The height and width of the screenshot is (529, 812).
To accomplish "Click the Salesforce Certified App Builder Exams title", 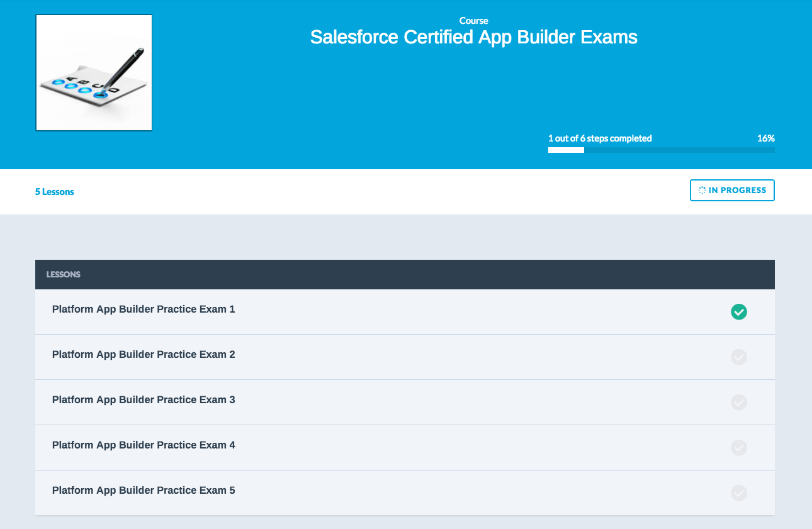I will pos(473,38).
